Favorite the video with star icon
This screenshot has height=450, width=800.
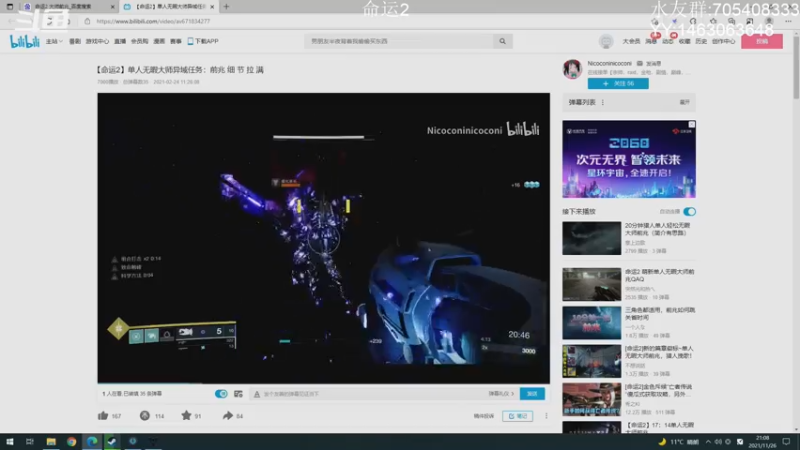coord(186,416)
